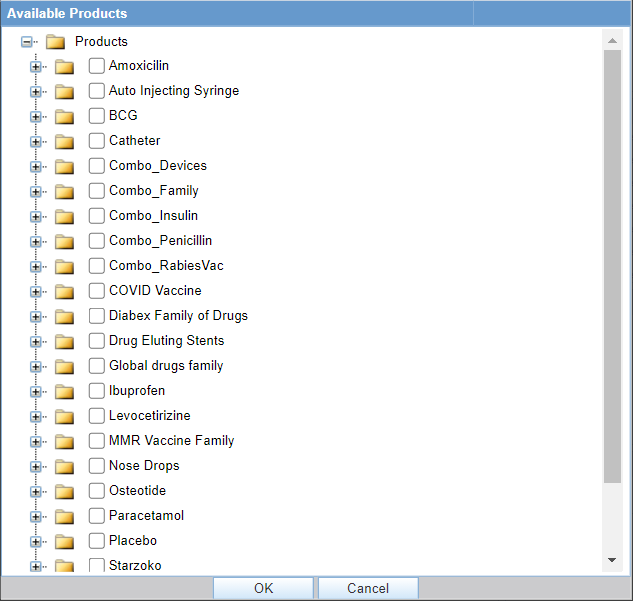Select the Drug Eluting Stents label
This screenshot has height=601, width=633.
[x=166, y=341]
